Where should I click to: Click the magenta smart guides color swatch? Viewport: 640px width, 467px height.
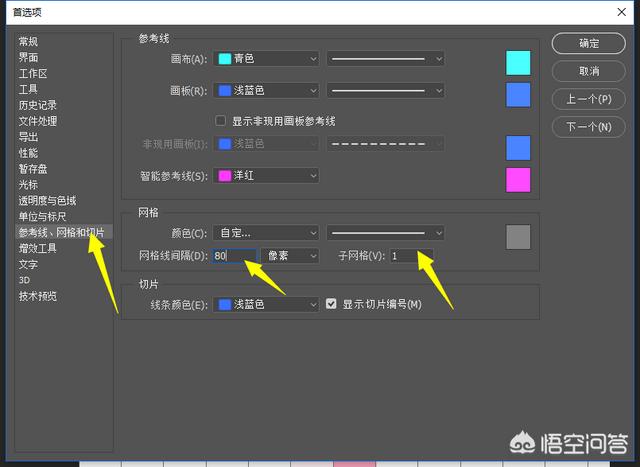point(518,180)
